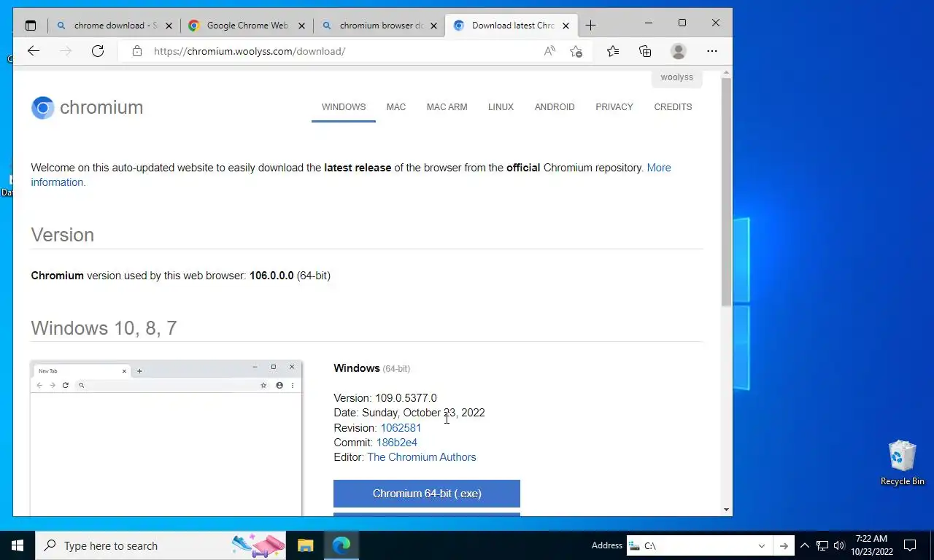Screen dimensions: 934x560
Task: Click the taskbar Address go arrow
Action: coord(784,545)
